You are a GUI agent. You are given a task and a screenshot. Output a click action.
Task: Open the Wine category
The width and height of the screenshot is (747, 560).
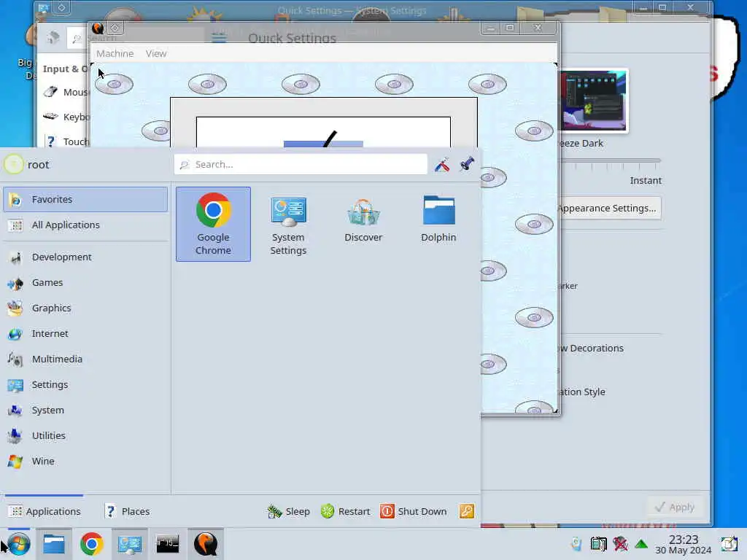[85, 462]
